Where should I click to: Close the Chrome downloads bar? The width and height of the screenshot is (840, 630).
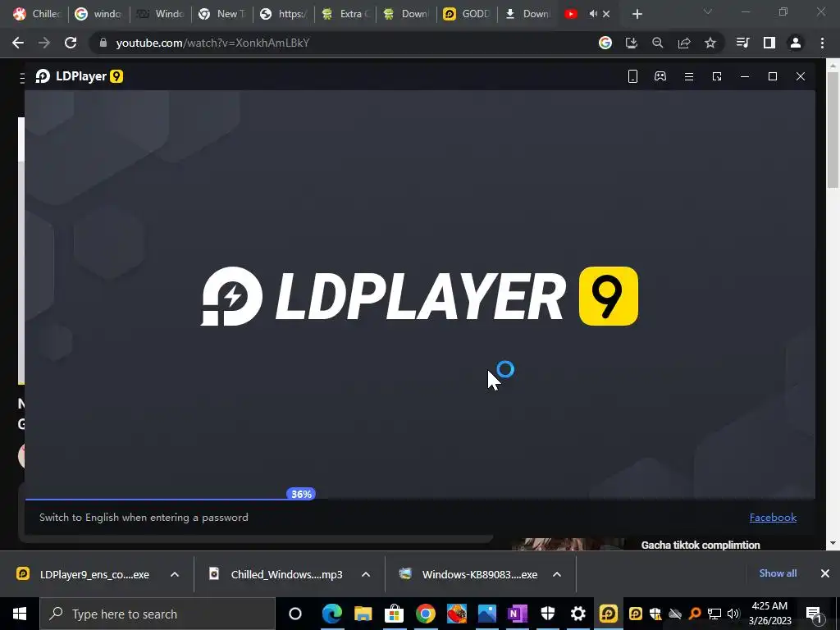[x=825, y=573]
